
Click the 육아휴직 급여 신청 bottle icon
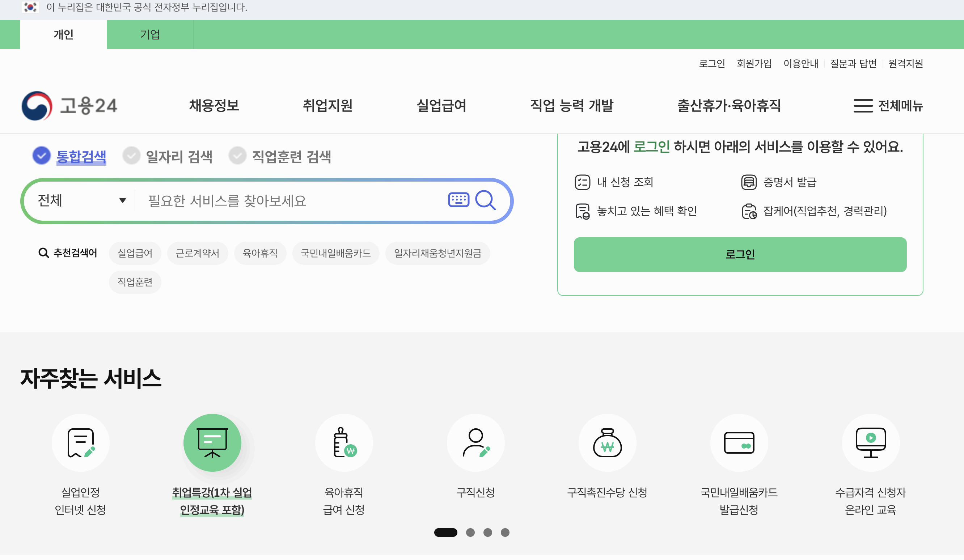(344, 442)
